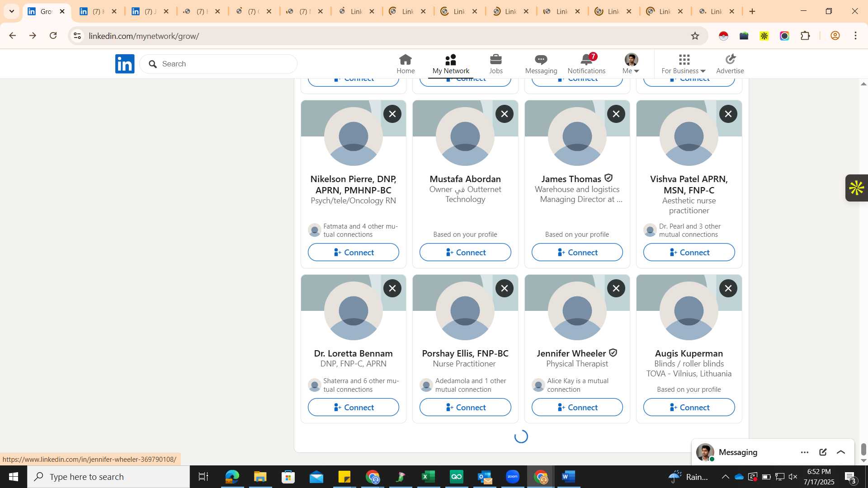Bookmark this page with star icon
Screen dimensions: 868x488
[x=695, y=36]
